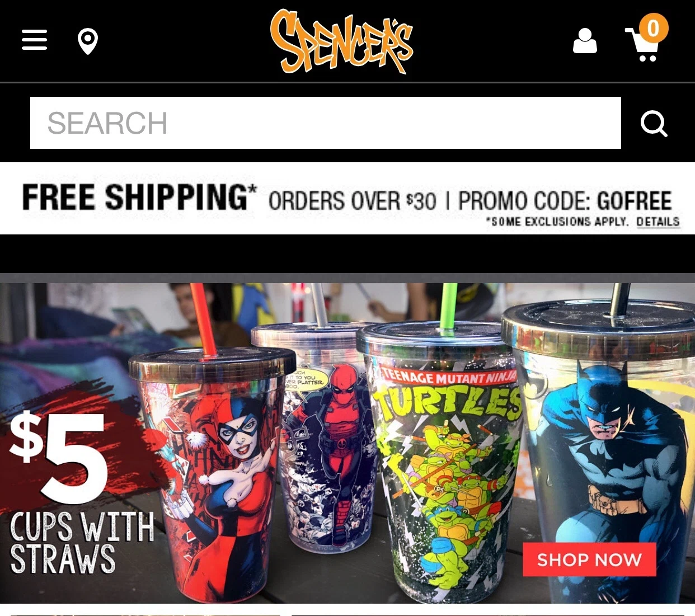Viewport: 695px width, 616px height.
Task: View the shopping cart
Action: click(642, 45)
